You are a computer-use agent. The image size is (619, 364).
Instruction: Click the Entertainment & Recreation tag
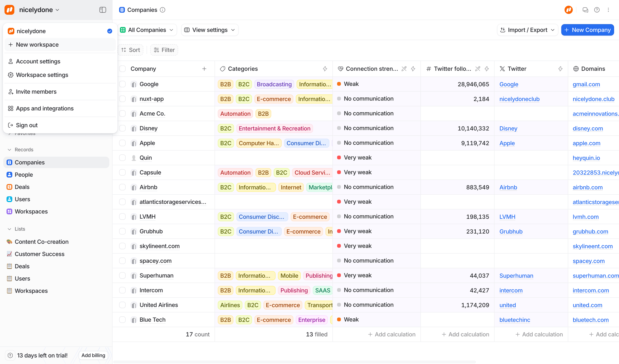point(274,128)
